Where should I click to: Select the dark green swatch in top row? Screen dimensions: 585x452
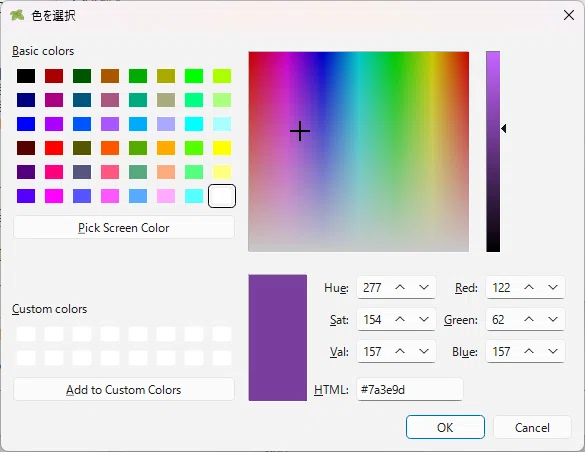tap(82, 76)
